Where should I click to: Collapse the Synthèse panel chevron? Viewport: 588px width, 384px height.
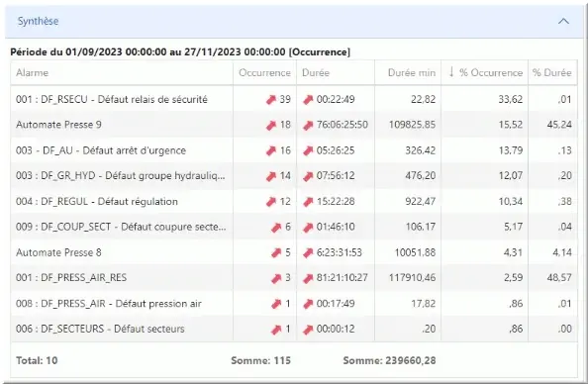click(x=563, y=22)
